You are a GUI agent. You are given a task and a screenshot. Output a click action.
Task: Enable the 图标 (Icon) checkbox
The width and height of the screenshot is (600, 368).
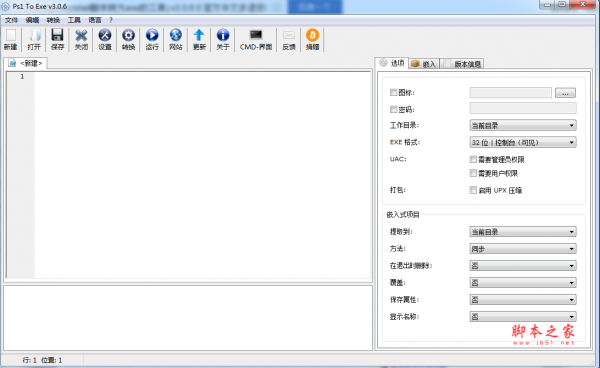pos(393,93)
